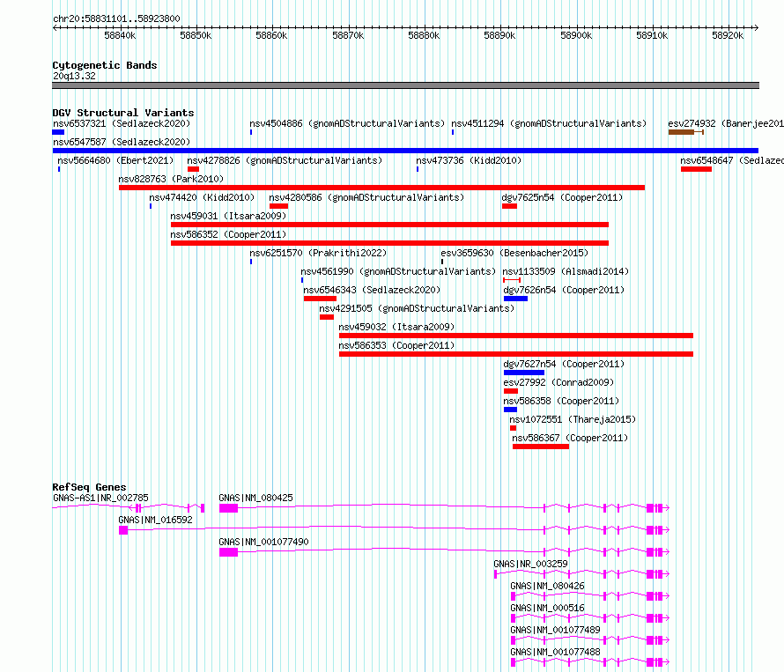784x672 pixels.
Task: Open the nsv6251570 (Prakrithi2022) label
Action: [318, 253]
